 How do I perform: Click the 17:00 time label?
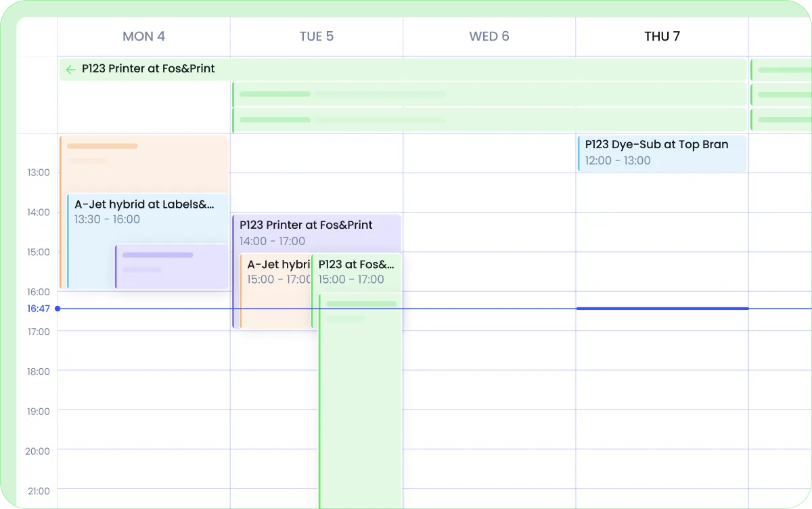pyautogui.click(x=39, y=332)
